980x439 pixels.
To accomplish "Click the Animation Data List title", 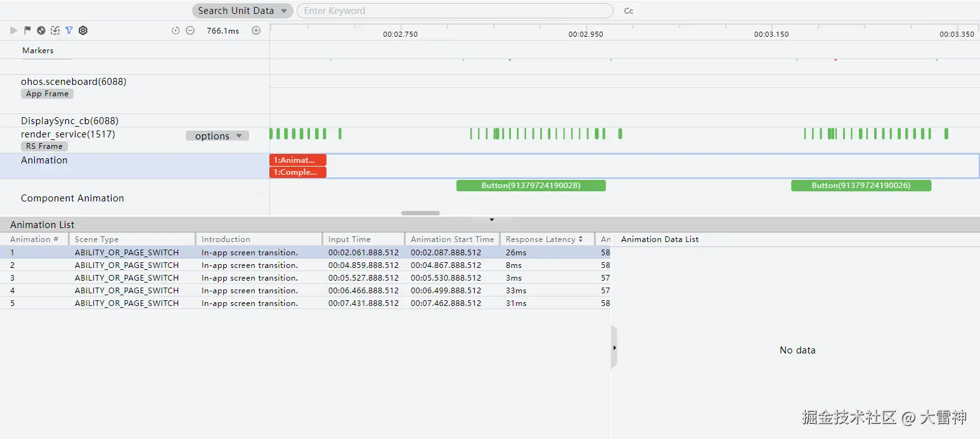I will click(x=660, y=239).
